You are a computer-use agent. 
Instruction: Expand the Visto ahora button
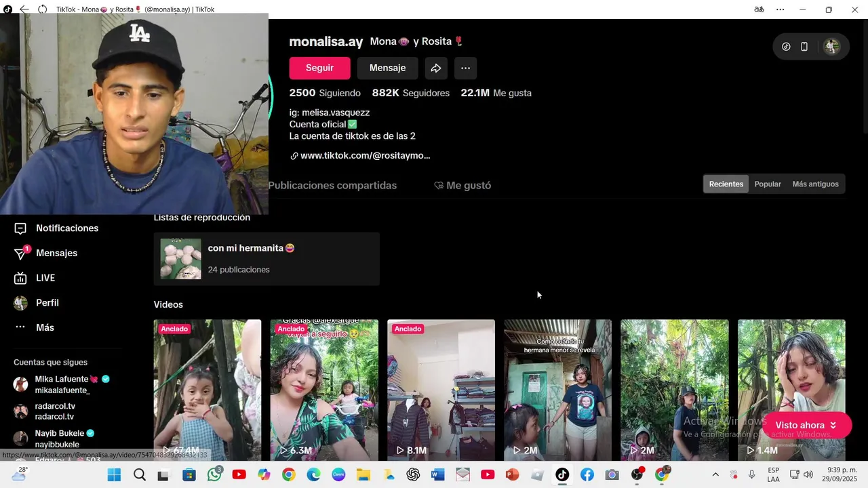[806, 425]
